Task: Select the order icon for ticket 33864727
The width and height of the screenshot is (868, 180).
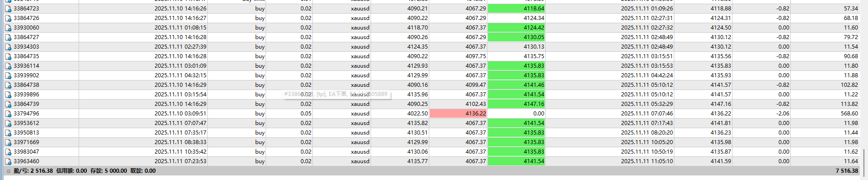Action: click(x=8, y=37)
